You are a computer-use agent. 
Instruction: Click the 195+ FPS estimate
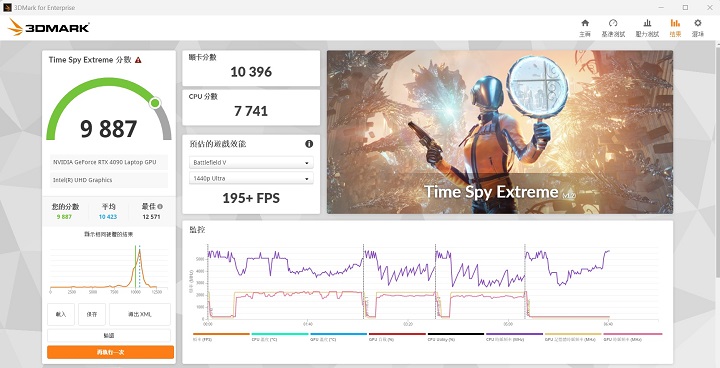tap(251, 198)
